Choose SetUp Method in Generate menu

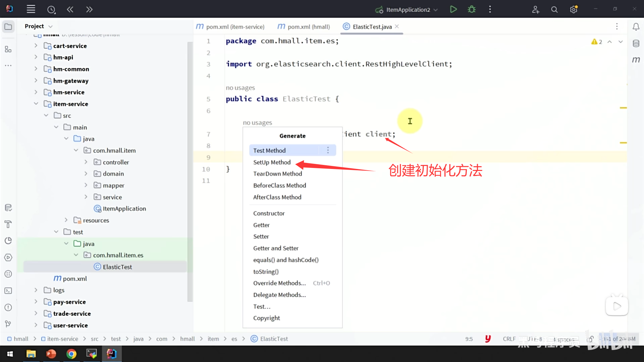(x=272, y=162)
